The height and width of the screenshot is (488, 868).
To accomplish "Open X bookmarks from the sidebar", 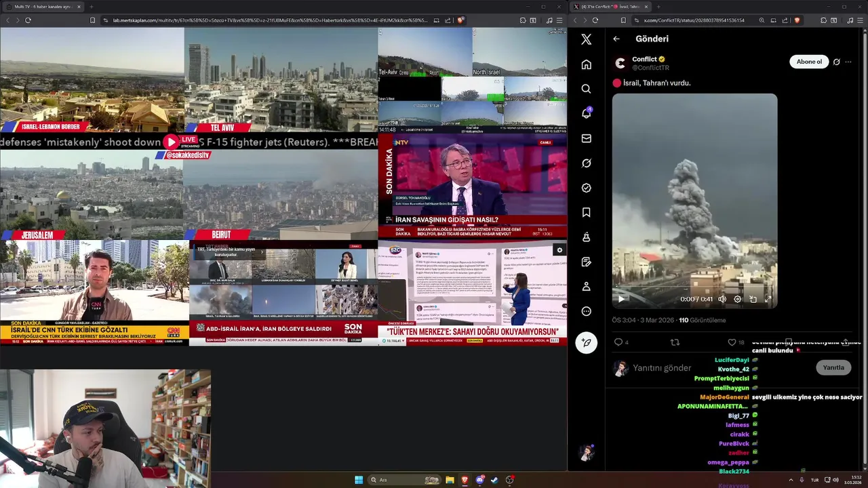I will [x=586, y=212].
